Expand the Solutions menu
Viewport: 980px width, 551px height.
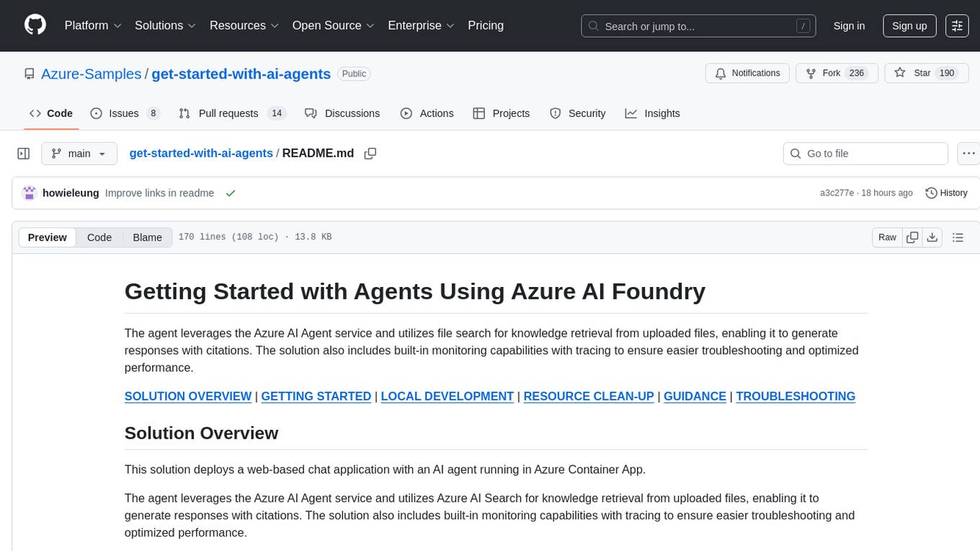pos(166,25)
